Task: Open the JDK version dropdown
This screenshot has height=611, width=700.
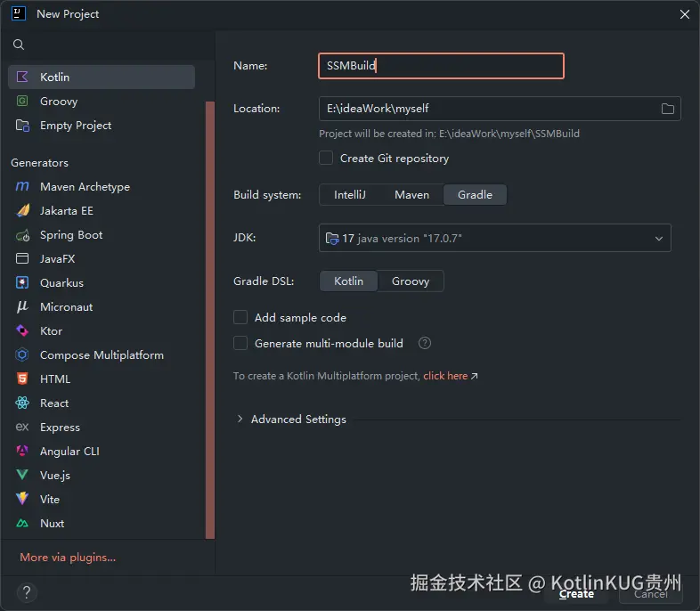Action: pyautogui.click(x=494, y=238)
